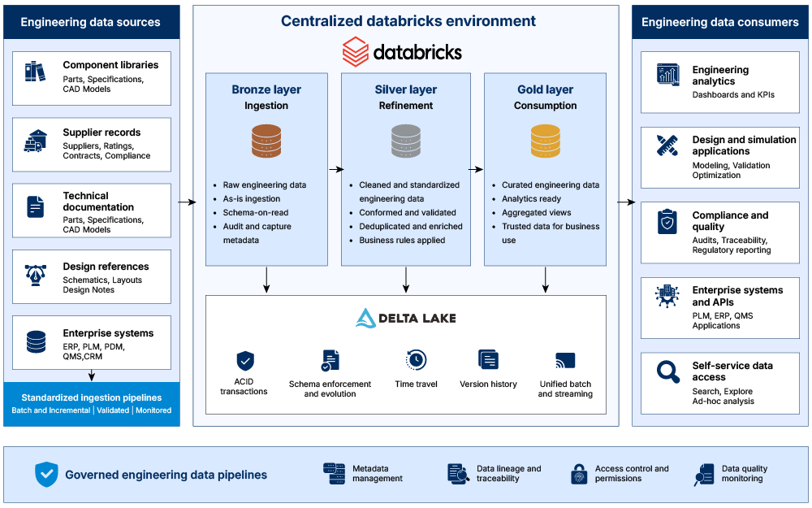Image resolution: width=812 pixels, height=508 pixels.
Task: Click the Unified batch and streaming icon
Action: 565,360
